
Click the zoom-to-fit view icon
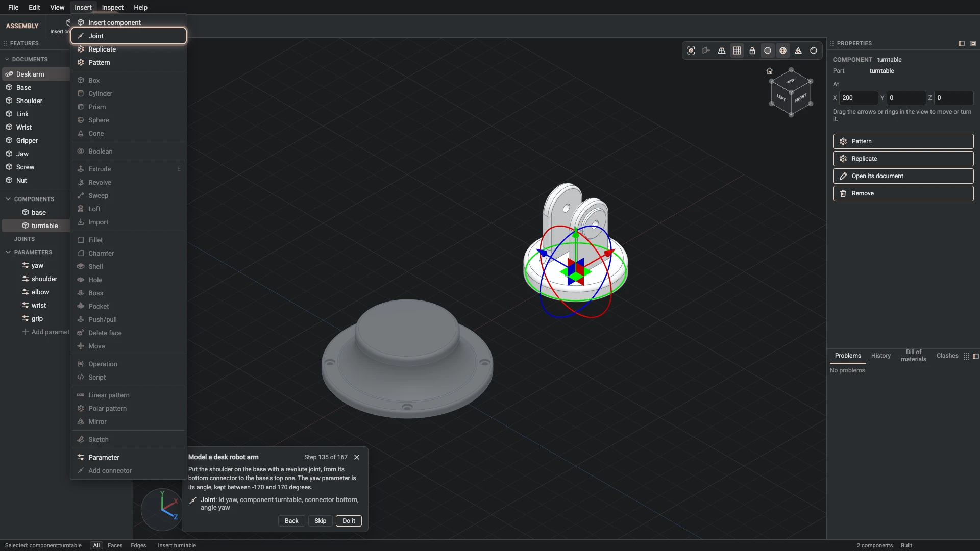691,51
